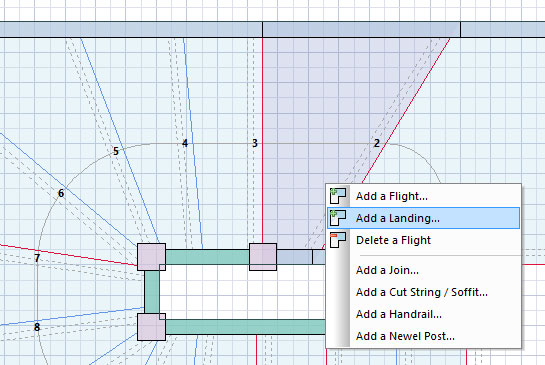The height and width of the screenshot is (365, 545).
Task: Select the top-middle newel post square
Action: pyautogui.click(x=263, y=257)
